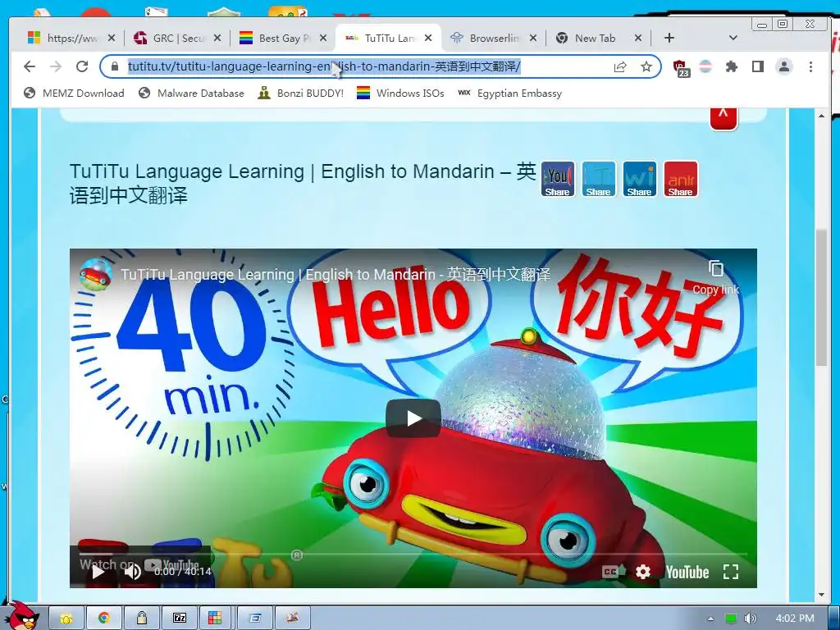Open the video title link in player

336,274
